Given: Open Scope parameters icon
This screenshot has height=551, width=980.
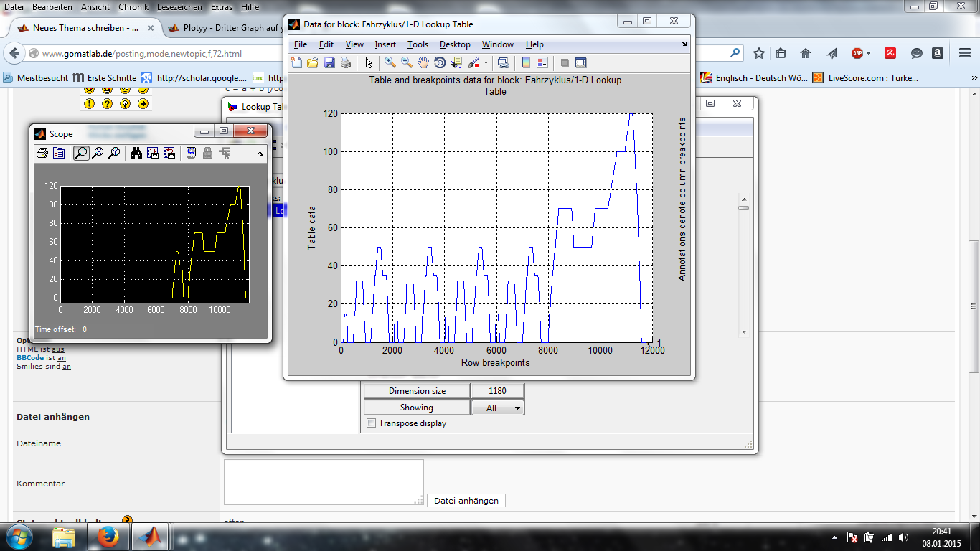Looking at the screenshot, I should tap(59, 153).
